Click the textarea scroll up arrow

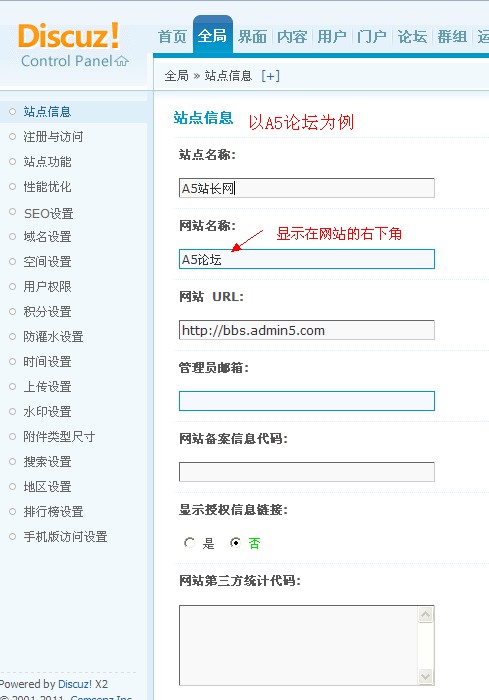426,615
